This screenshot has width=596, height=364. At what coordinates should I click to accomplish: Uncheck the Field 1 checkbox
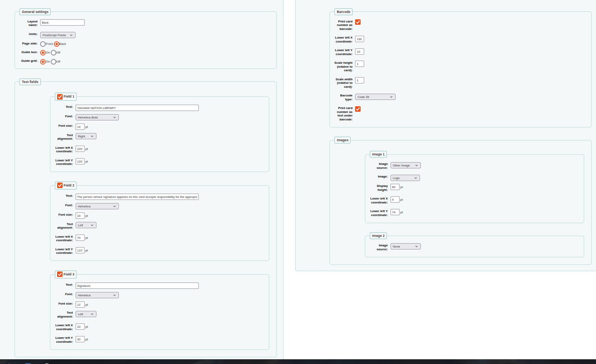click(x=60, y=97)
